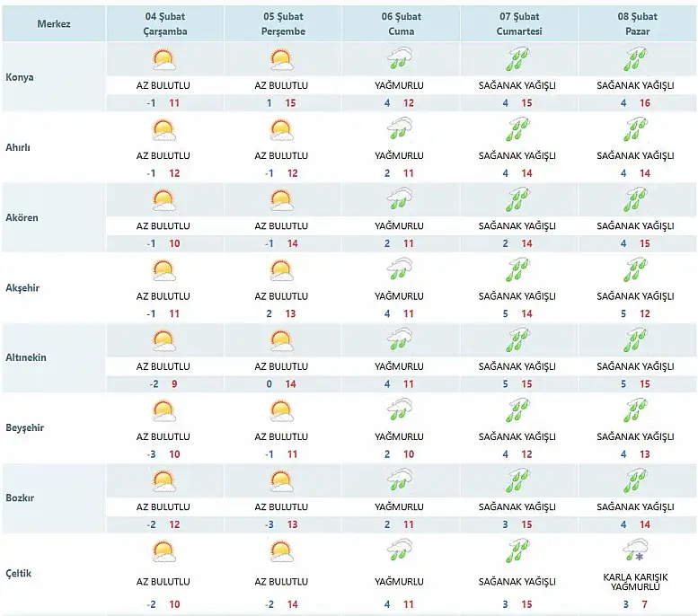Click KARLA KARIŞIK YAĞMURLU text for Çeltik
Viewport: 698px width, 616px height.
(635, 580)
